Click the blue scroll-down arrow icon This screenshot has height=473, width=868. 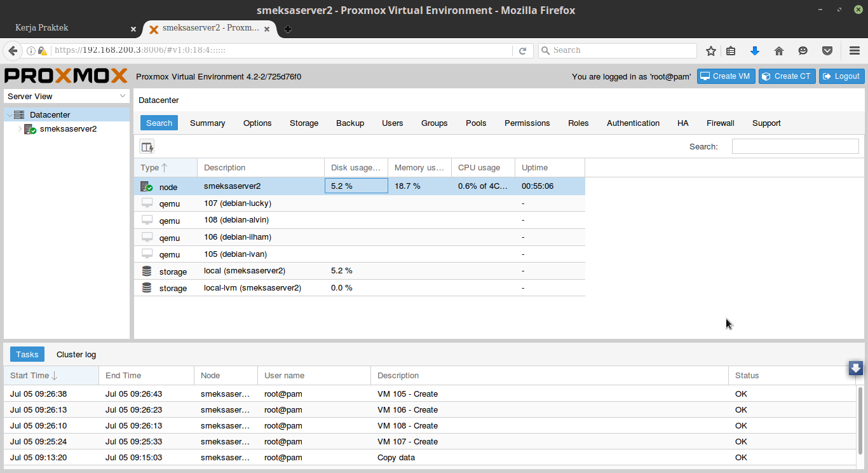click(x=856, y=368)
